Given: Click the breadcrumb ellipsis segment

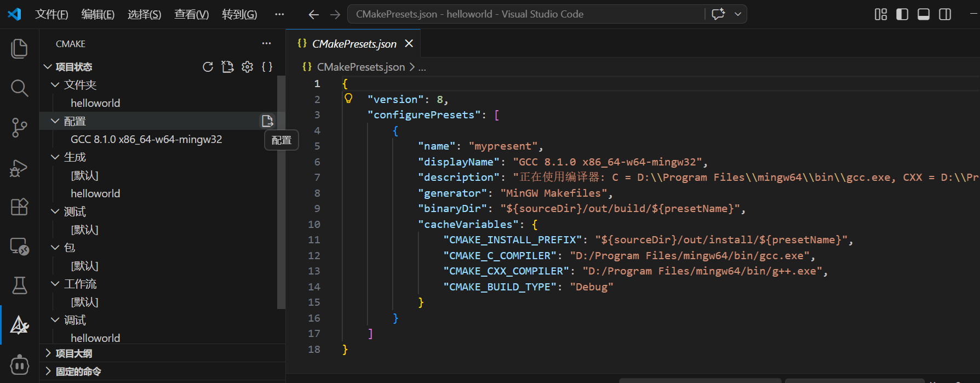Looking at the screenshot, I should pyautogui.click(x=422, y=67).
